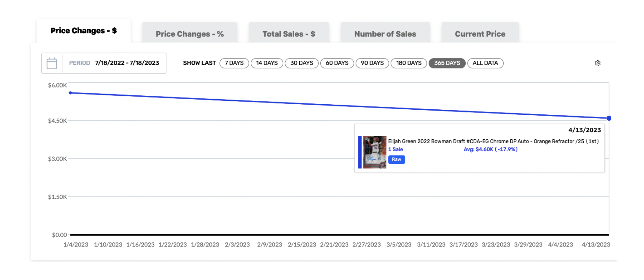Switch range to 60 DAYS
The width and height of the screenshot is (644, 280).
(337, 63)
